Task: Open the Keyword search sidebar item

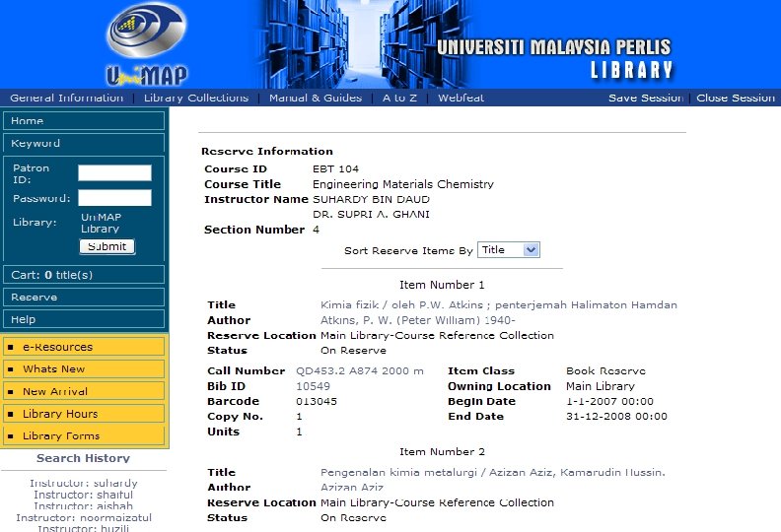Action: tap(84, 143)
